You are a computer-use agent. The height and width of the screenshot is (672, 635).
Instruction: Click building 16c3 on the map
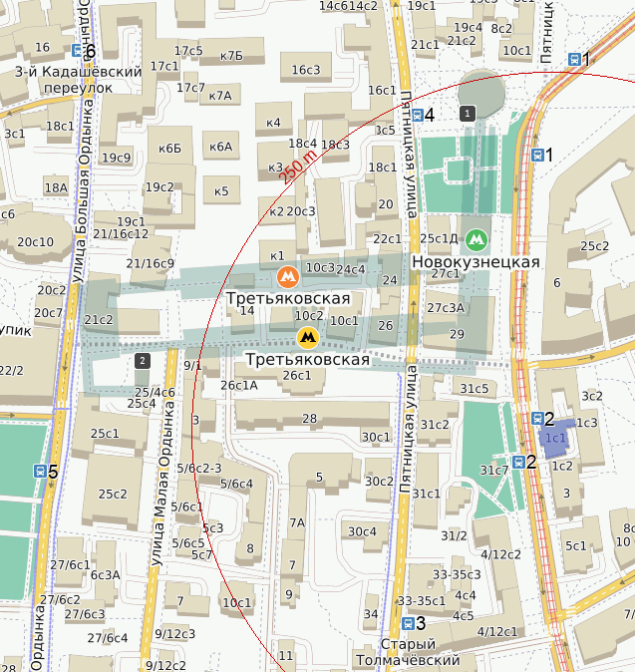coord(305,69)
